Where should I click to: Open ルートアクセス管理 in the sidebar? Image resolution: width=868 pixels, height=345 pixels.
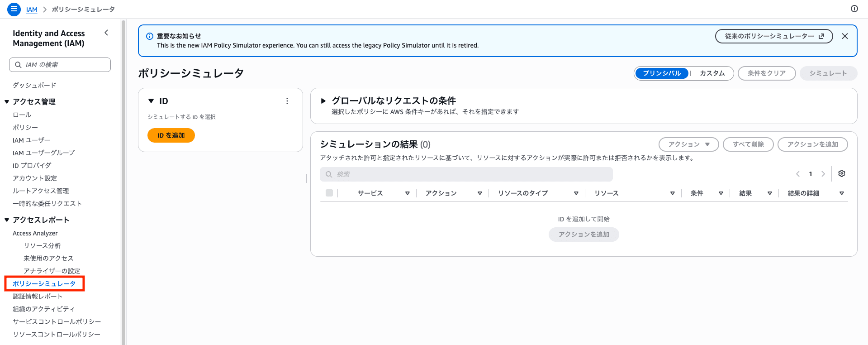click(41, 191)
